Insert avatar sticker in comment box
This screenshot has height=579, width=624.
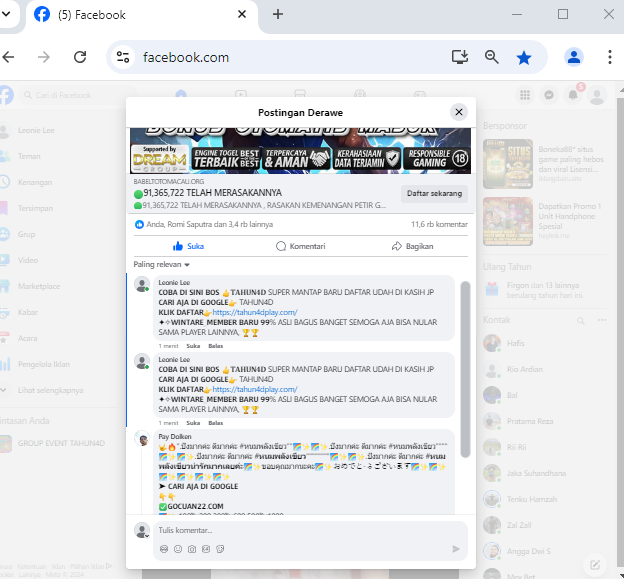(x=164, y=549)
